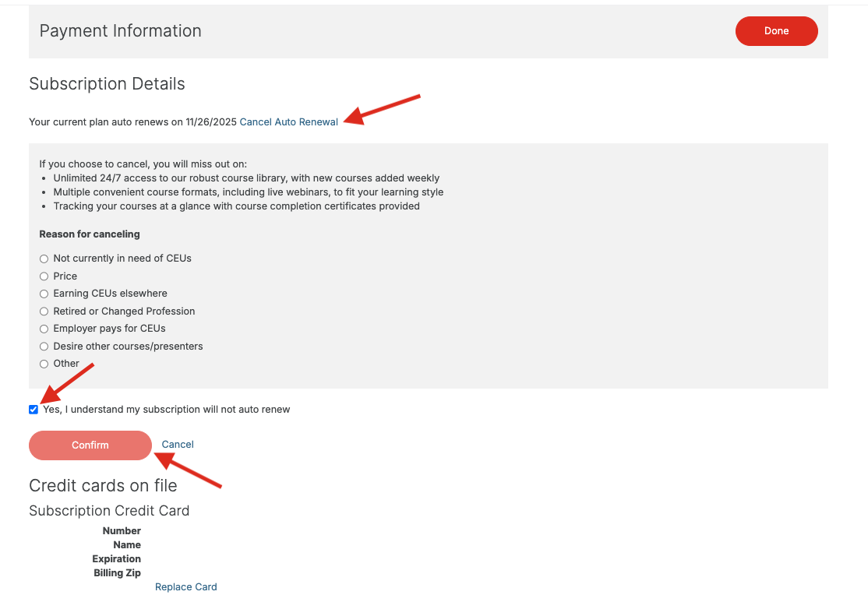Select the Price cancellation reason
868x602 pixels.
44,276
